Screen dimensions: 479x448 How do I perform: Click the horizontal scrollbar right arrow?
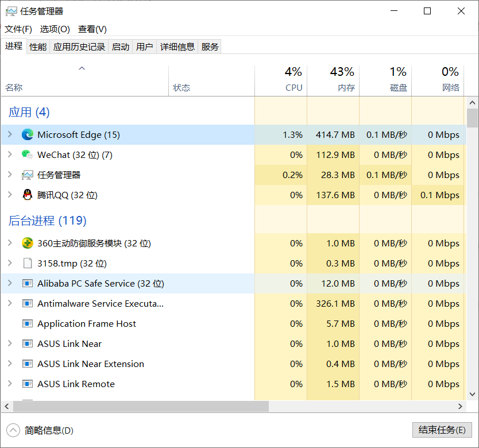point(460,407)
